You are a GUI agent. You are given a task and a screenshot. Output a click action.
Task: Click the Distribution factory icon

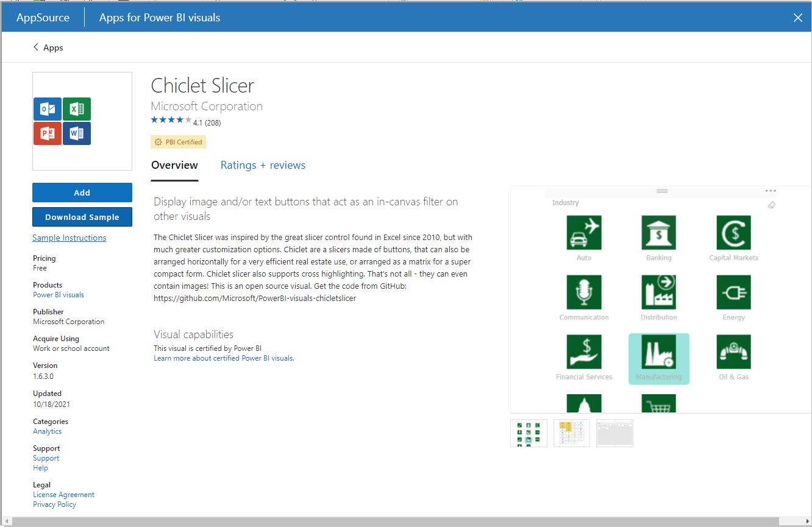[658, 292]
